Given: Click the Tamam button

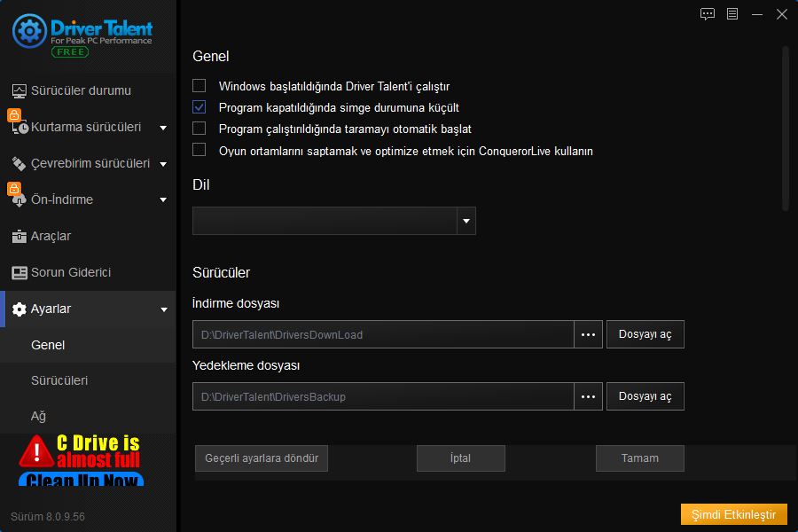Looking at the screenshot, I should [640, 458].
